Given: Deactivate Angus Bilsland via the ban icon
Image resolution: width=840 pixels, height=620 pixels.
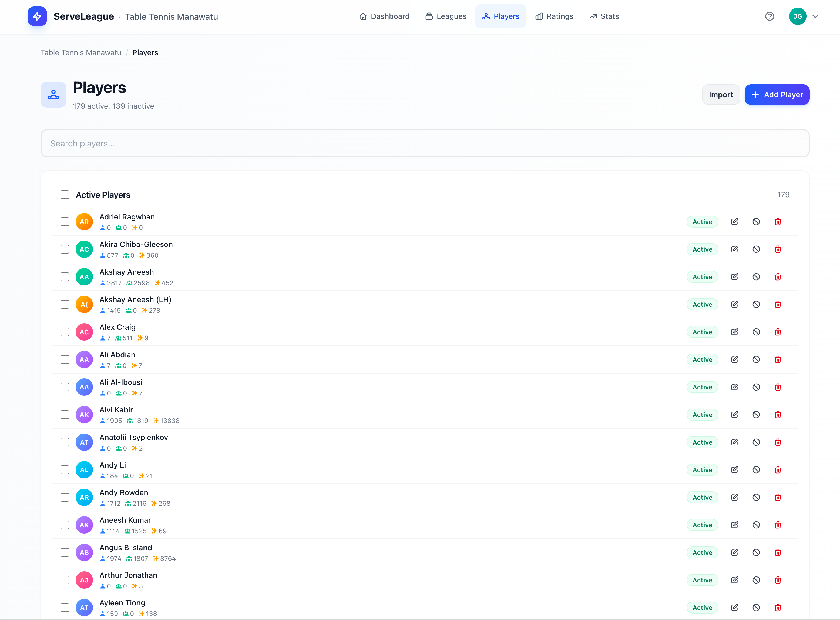Looking at the screenshot, I should click(x=756, y=552).
